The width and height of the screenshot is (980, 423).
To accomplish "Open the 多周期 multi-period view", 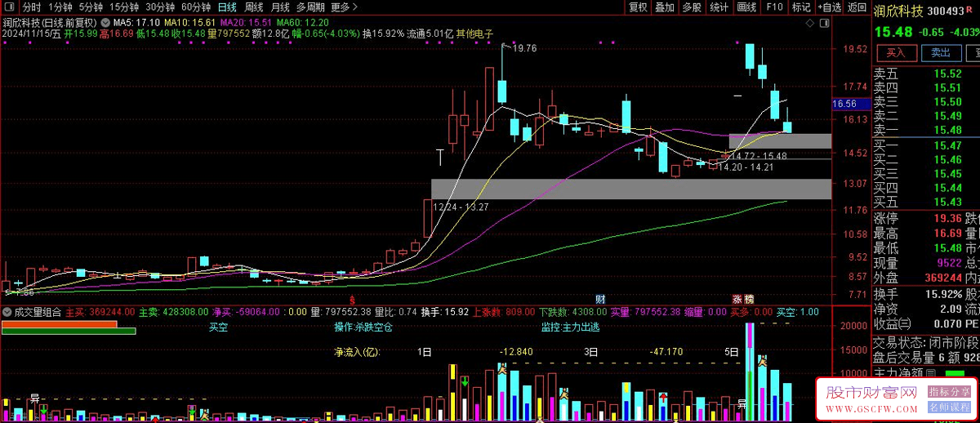I will click(310, 7).
